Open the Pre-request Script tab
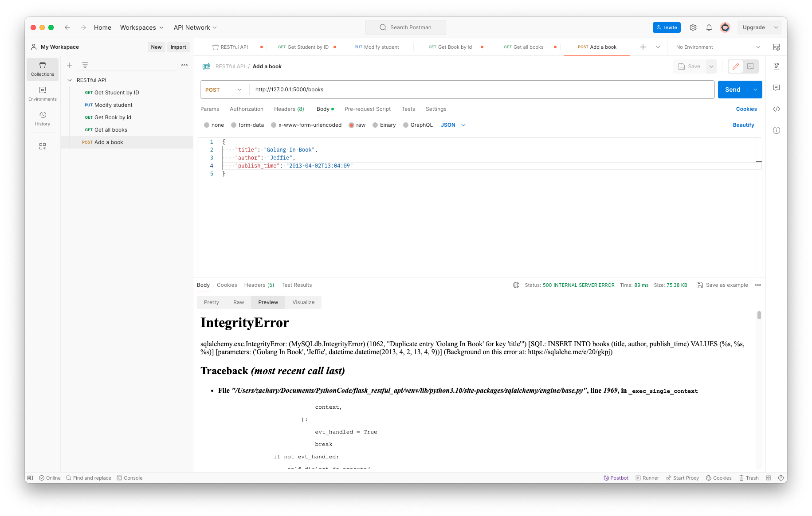Screen dimensions: 812x516 pos(368,109)
